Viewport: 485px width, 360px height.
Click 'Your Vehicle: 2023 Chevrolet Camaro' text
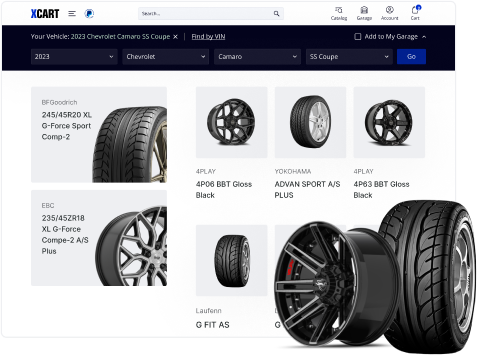pyautogui.click(x=100, y=37)
